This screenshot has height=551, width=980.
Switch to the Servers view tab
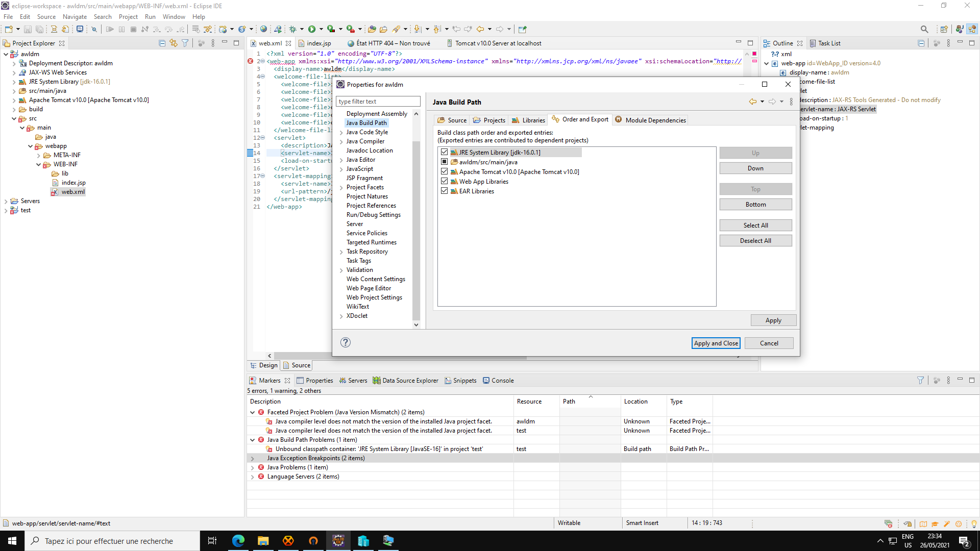point(353,381)
